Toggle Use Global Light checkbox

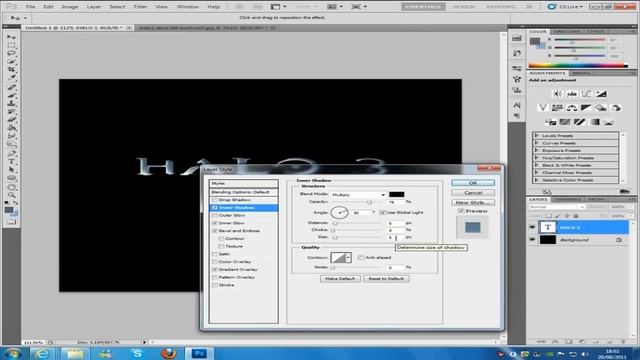pos(382,212)
